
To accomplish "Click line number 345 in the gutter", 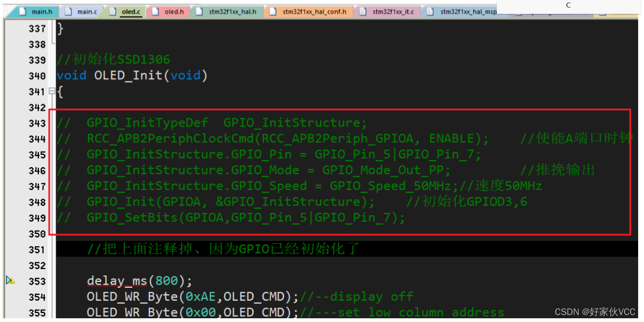I will [37, 155].
